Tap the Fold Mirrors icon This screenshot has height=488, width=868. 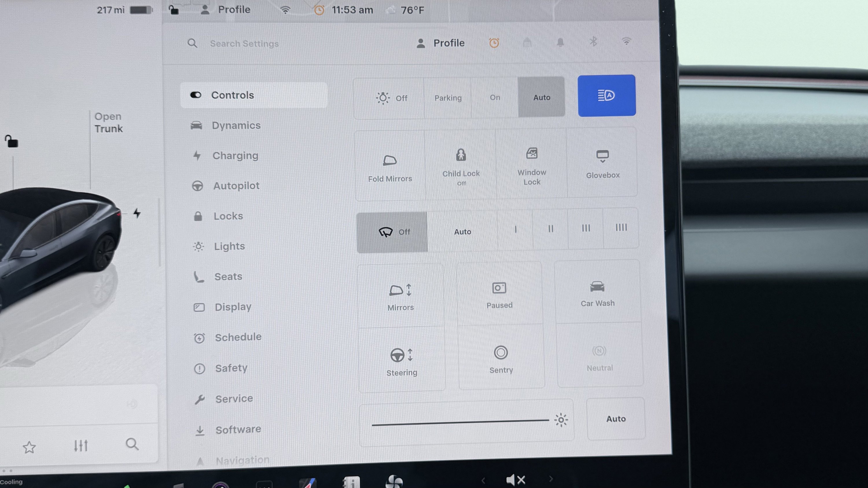pyautogui.click(x=390, y=161)
